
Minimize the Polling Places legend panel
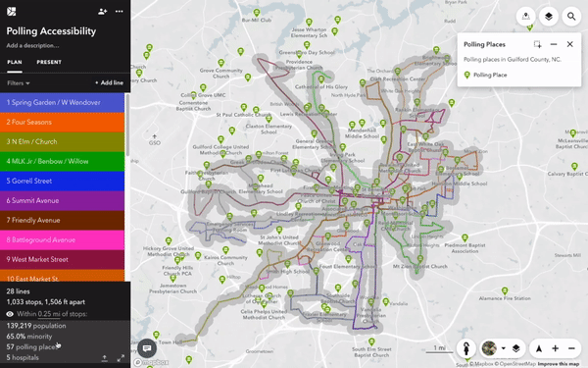[554, 44]
